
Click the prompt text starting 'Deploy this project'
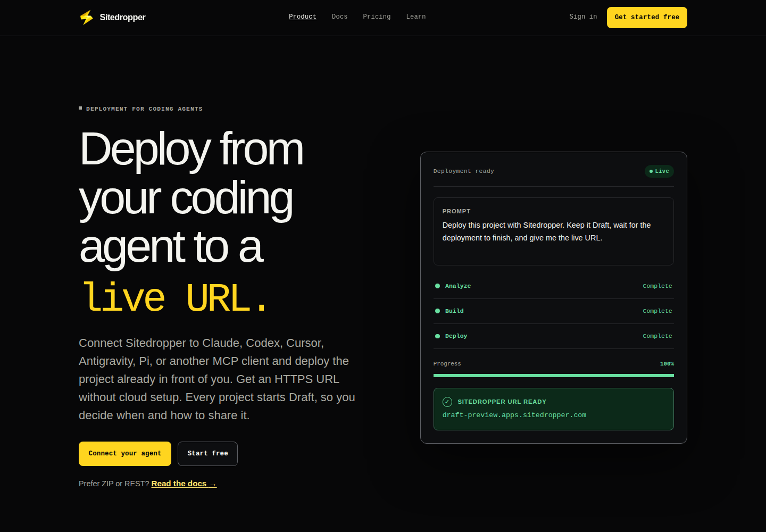tap(547, 231)
